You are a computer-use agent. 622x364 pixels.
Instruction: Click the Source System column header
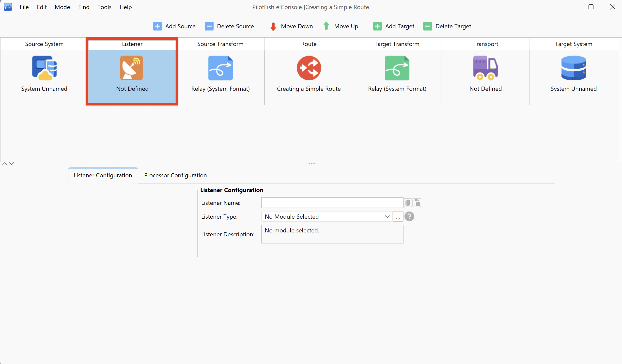click(x=44, y=44)
